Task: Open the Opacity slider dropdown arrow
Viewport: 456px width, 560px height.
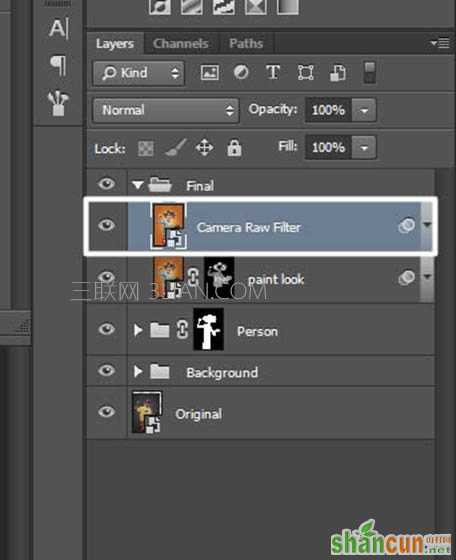Action: click(364, 110)
